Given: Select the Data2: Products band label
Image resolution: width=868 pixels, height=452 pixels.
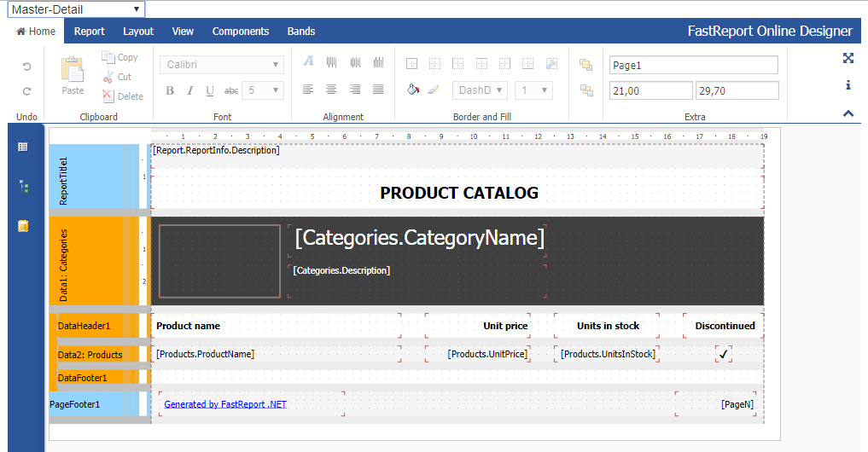Looking at the screenshot, I should coord(90,355).
